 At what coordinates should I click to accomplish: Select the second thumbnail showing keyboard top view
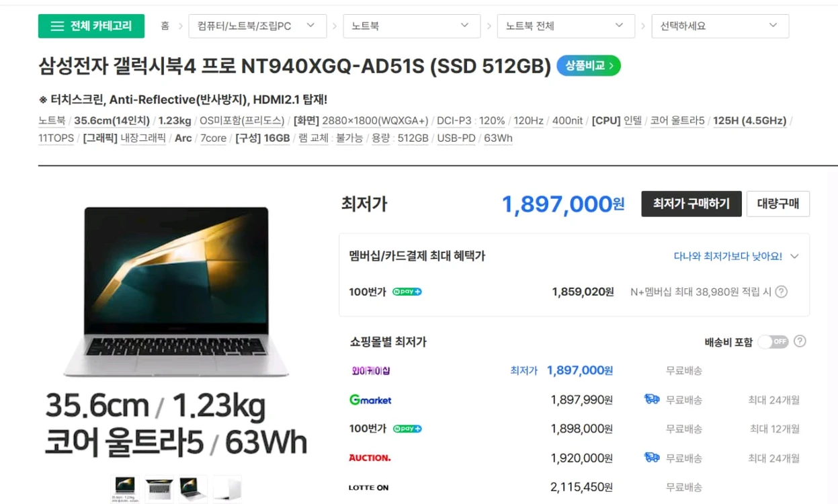[159, 489]
